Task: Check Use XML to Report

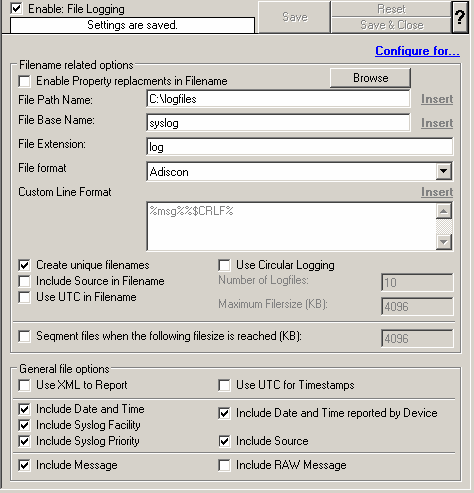Action: click(24, 385)
